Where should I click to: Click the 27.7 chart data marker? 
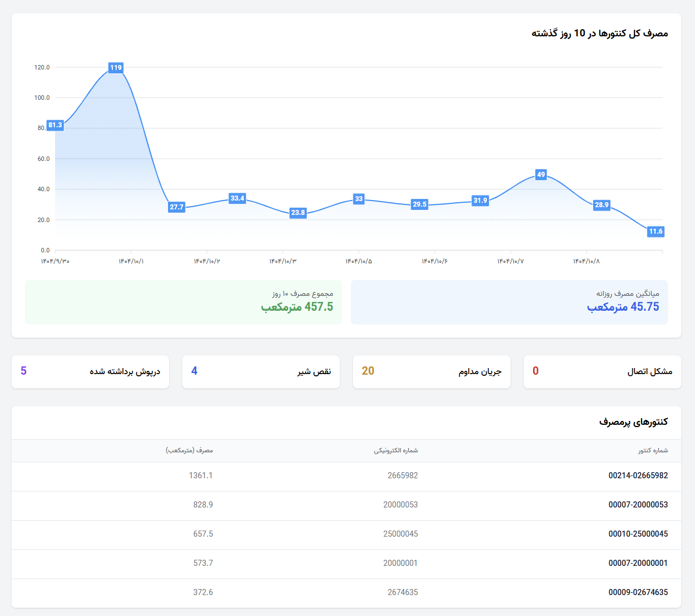[176, 207]
